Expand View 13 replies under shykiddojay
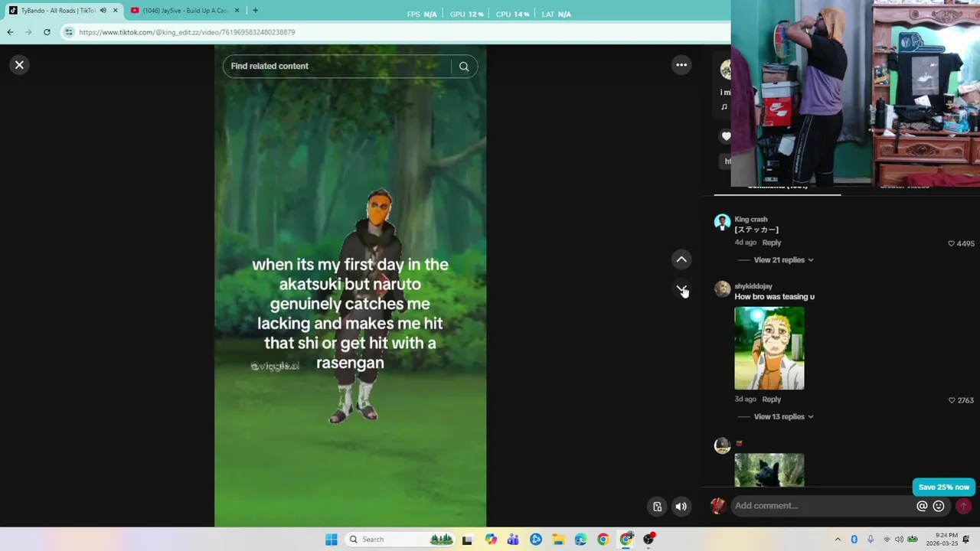The height and width of the screenshot is (551, 980). coord(783,417)
